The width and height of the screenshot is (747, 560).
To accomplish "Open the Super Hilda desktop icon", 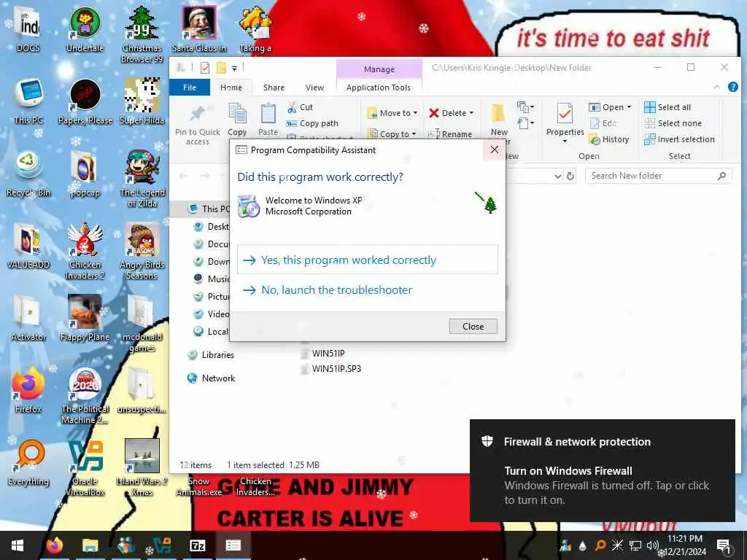I will pos(142,101).
